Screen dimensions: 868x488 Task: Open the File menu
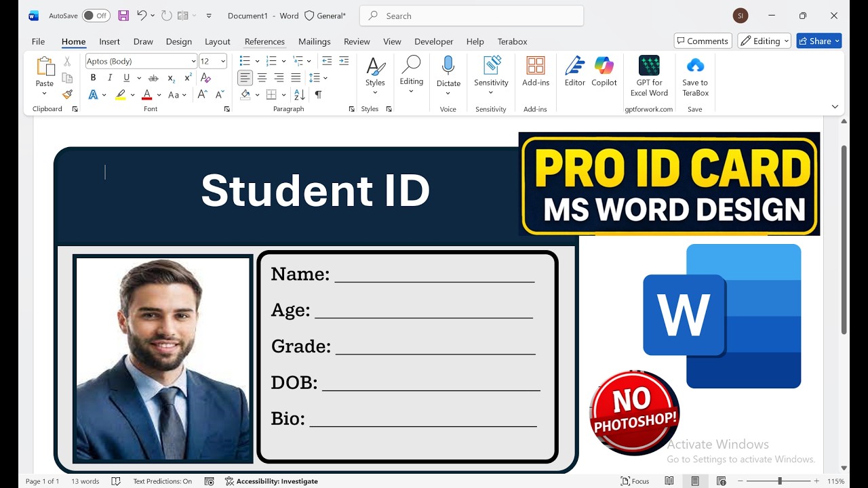pyautogui.click(x=38, y=41)
